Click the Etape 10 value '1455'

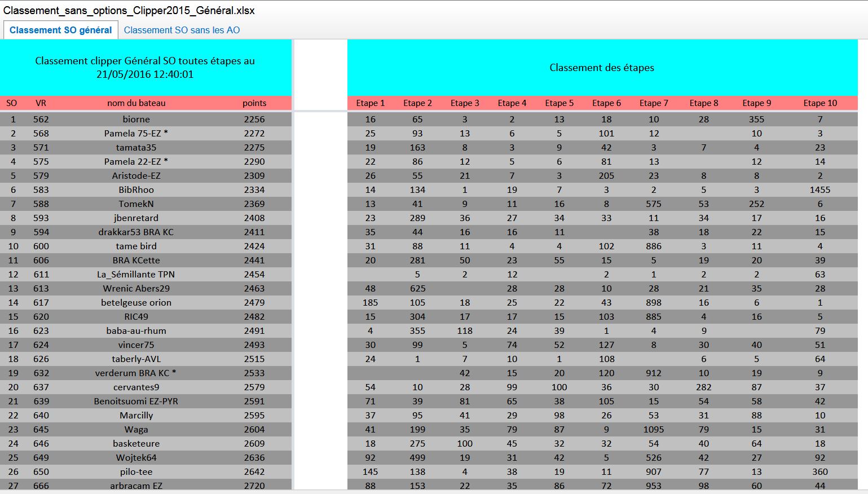[x=820, y=190]
